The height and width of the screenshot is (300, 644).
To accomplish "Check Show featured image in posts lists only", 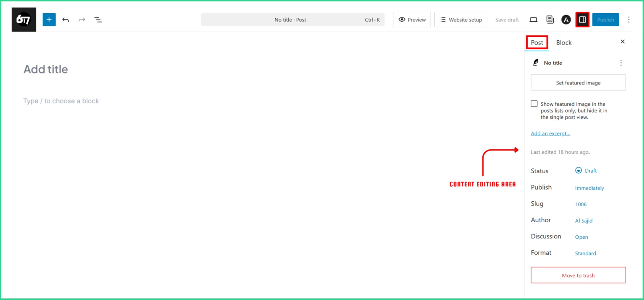I will 534,104.
